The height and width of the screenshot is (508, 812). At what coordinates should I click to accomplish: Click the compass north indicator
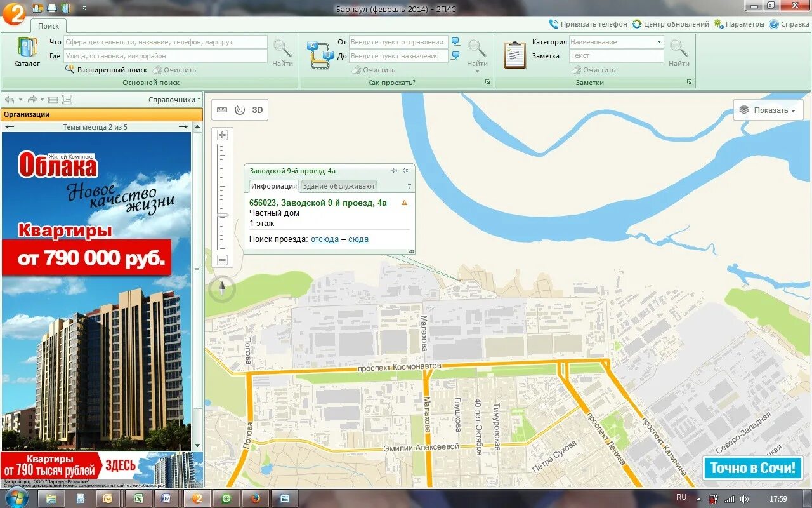222,290
